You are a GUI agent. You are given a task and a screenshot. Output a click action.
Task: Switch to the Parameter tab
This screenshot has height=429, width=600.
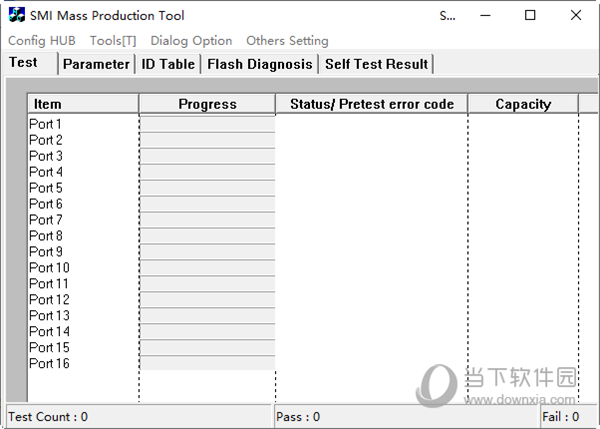[x=96, y=64]
